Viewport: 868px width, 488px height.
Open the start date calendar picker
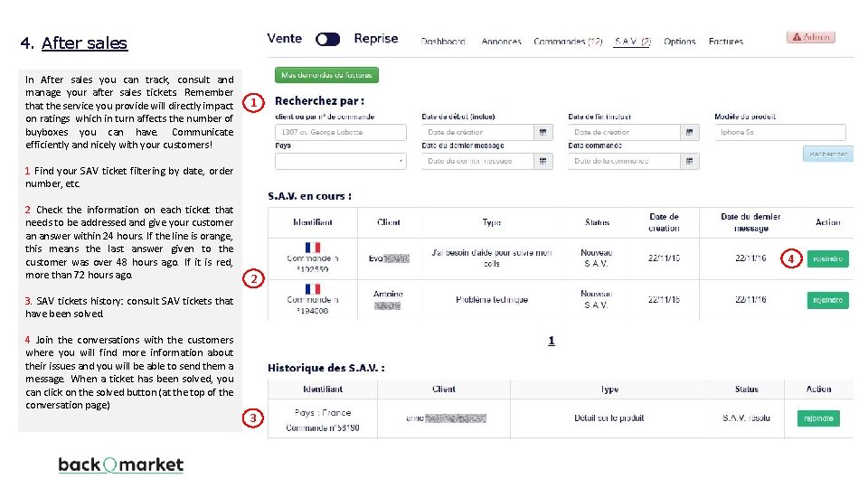pos(543,132)
